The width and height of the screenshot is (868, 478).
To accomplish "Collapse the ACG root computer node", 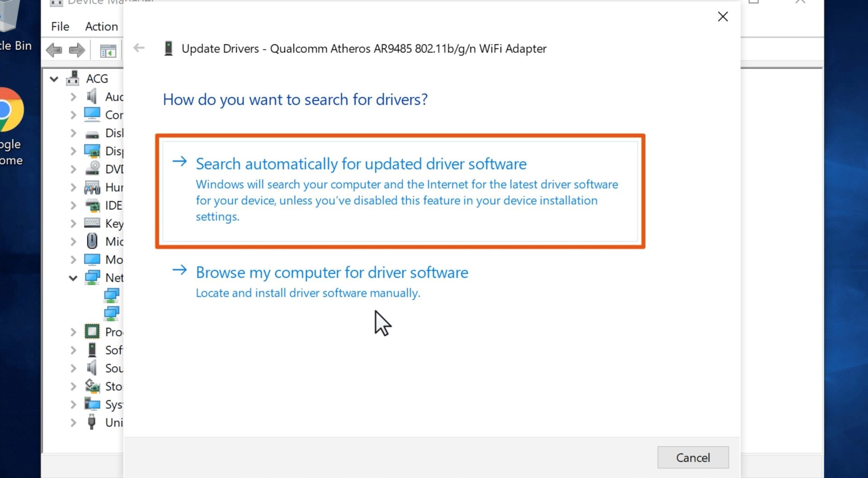I will [54, 79].
